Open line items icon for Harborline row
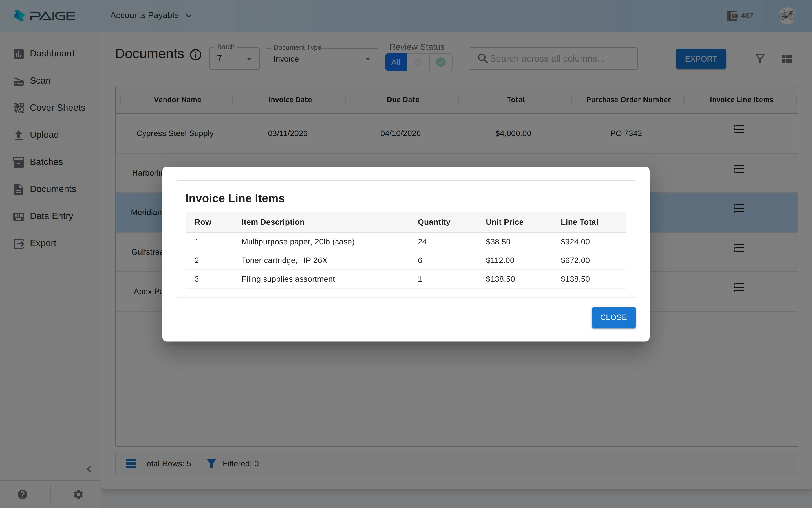Image resolution: width=812 pixels, height=508 pixels. point(739,169)
